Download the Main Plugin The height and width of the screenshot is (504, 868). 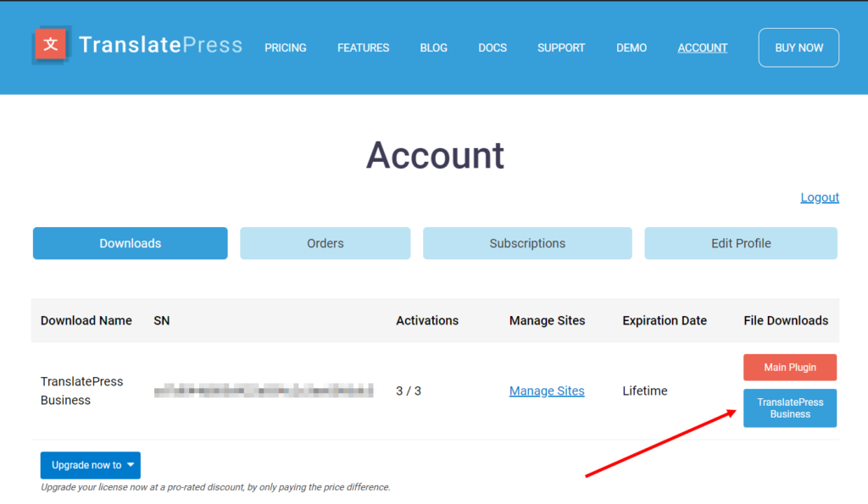point(789,367)
